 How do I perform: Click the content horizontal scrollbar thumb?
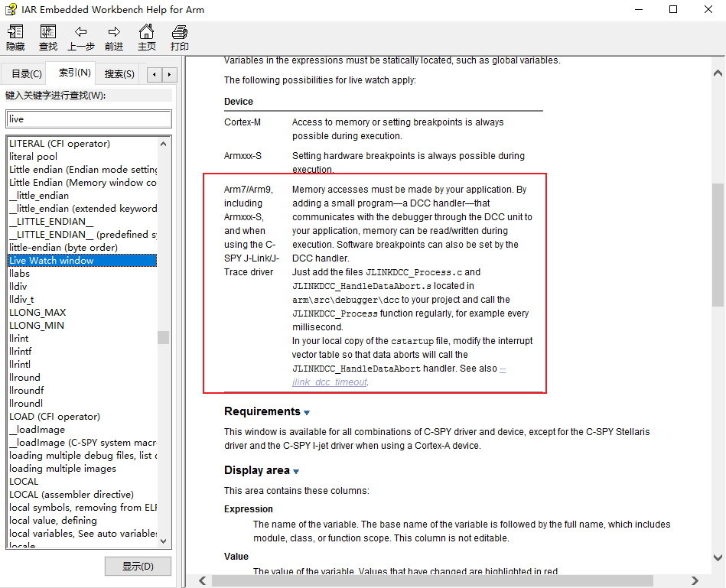(432, 580)
